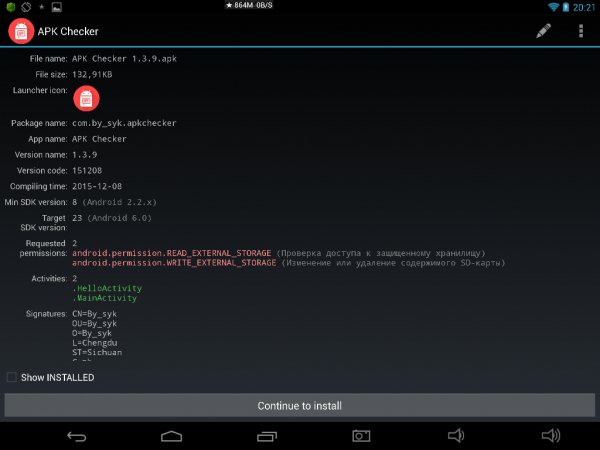
Task: Tap the Home navigation button
Action: click(x=171, y=436)
